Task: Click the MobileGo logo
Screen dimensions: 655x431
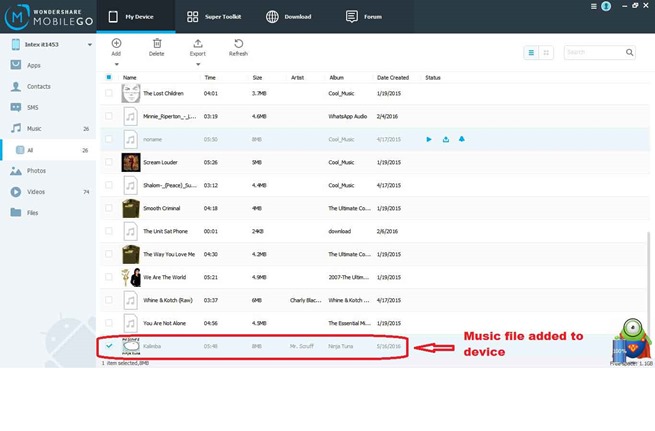Action: point(48,17)
